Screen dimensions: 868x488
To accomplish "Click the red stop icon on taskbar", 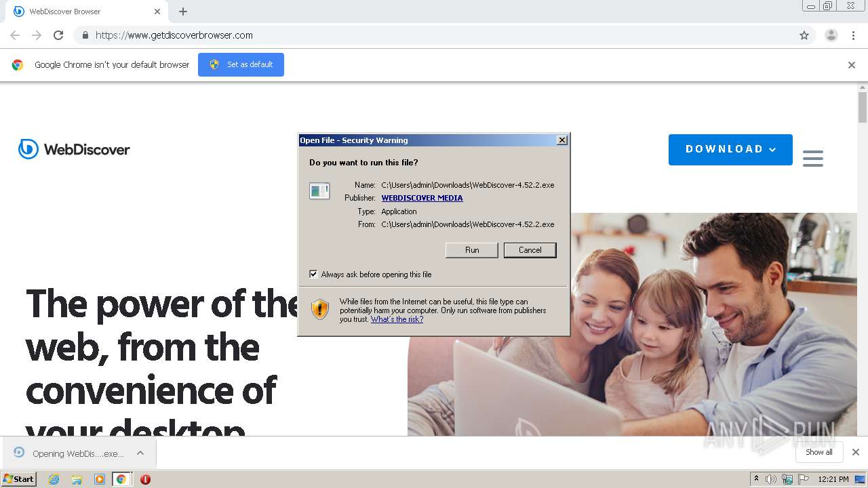I will click(x=145, y=479).
